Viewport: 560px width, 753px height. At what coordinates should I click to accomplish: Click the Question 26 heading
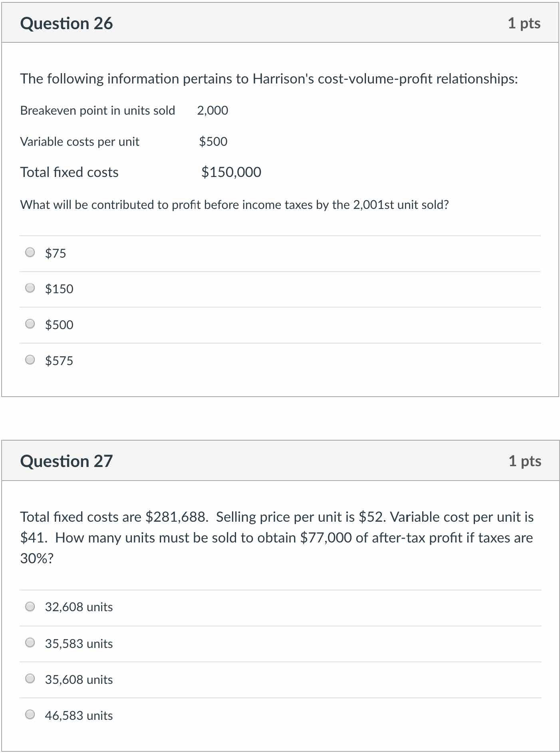[x=66, y=24]
